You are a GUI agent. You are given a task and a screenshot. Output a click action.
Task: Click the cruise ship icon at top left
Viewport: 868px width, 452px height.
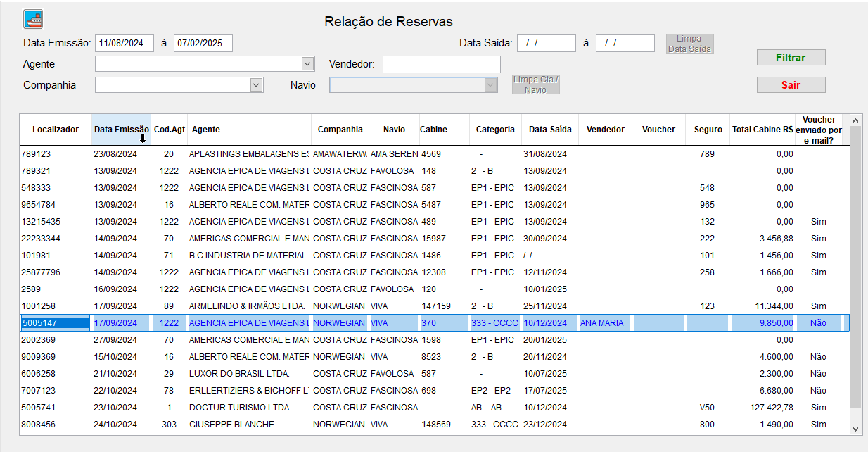pos(33,18)
